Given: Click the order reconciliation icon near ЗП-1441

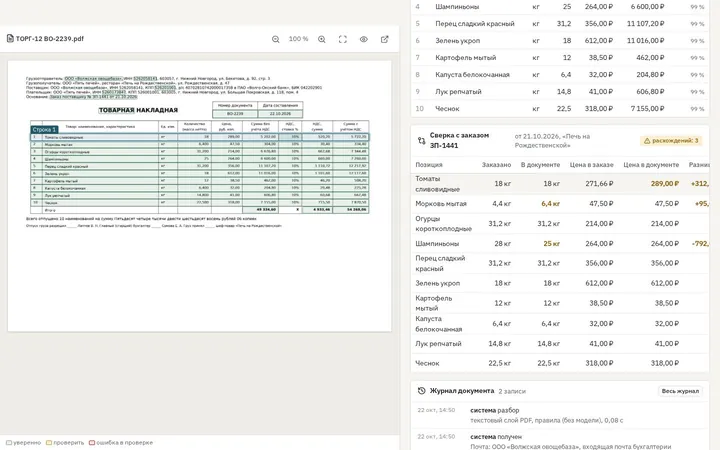Looking at the screenshot, I should [421, 141].
